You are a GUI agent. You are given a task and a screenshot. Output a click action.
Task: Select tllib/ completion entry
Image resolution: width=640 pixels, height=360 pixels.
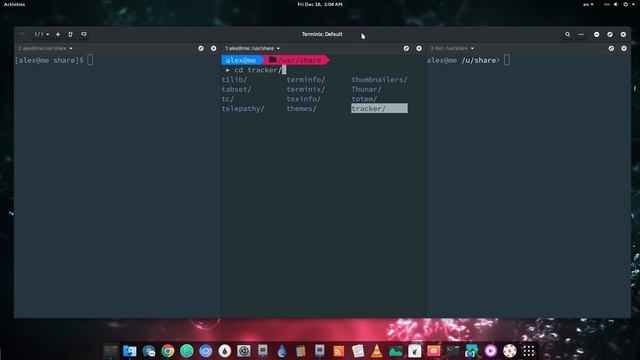click(x=234, y=80)
